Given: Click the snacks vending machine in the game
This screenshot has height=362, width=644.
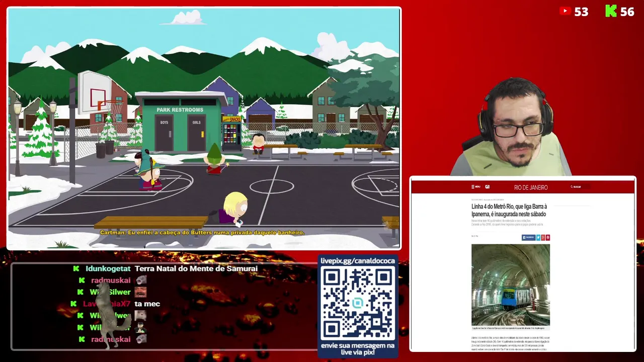Looking at the screenshot, I should point(231,133).
